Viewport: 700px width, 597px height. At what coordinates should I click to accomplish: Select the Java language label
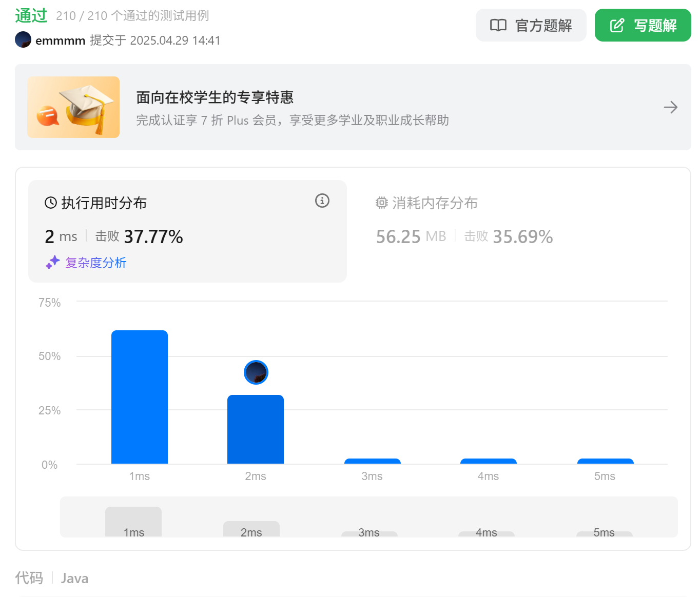pos(74,578)
